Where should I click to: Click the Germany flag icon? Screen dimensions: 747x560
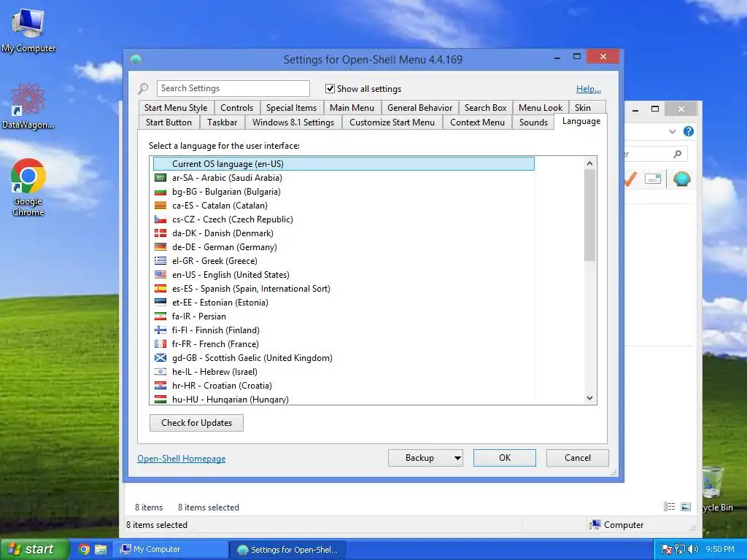pos(160,246)
